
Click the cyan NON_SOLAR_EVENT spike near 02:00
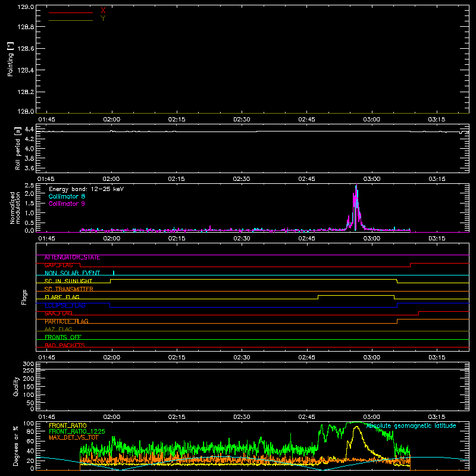click(114, 273)
